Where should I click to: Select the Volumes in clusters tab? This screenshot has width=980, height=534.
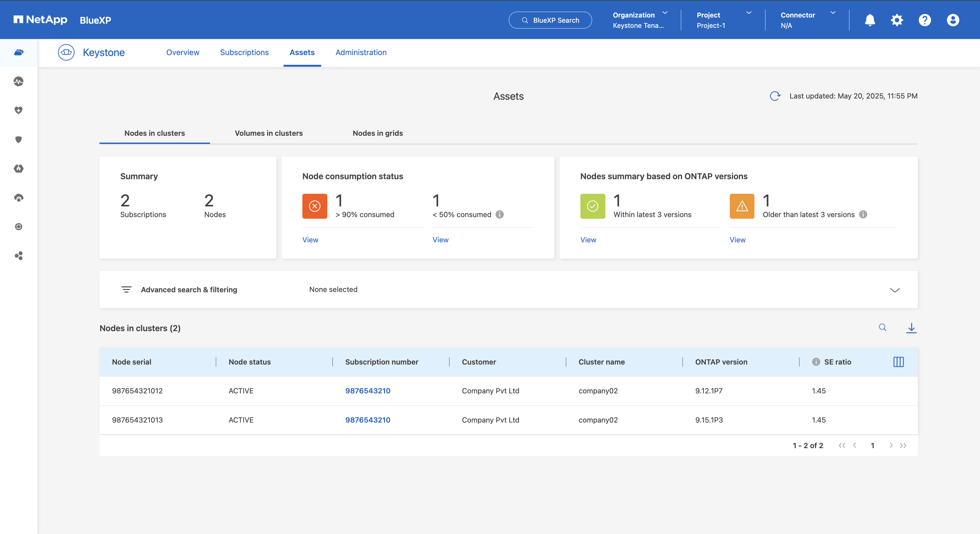pyautogui.click(x=269, y=133)
